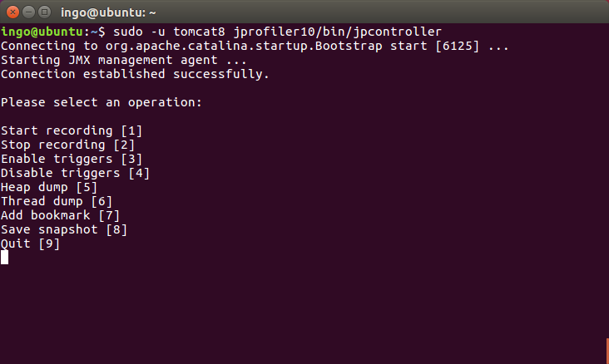Click the 'Start recording [1]' option
Viewport: 609px width, 364px height.
pyautogui.click(x=72, y=130)
